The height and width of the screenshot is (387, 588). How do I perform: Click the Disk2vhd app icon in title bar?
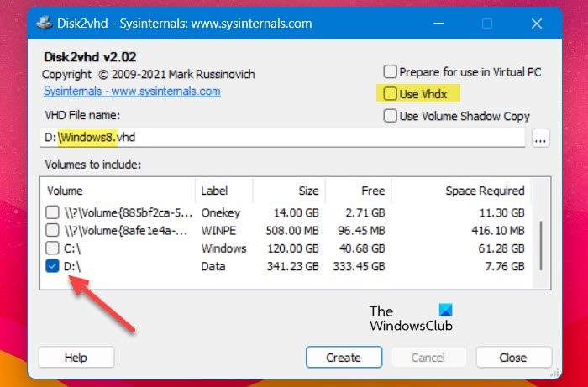tap(44, 24)
